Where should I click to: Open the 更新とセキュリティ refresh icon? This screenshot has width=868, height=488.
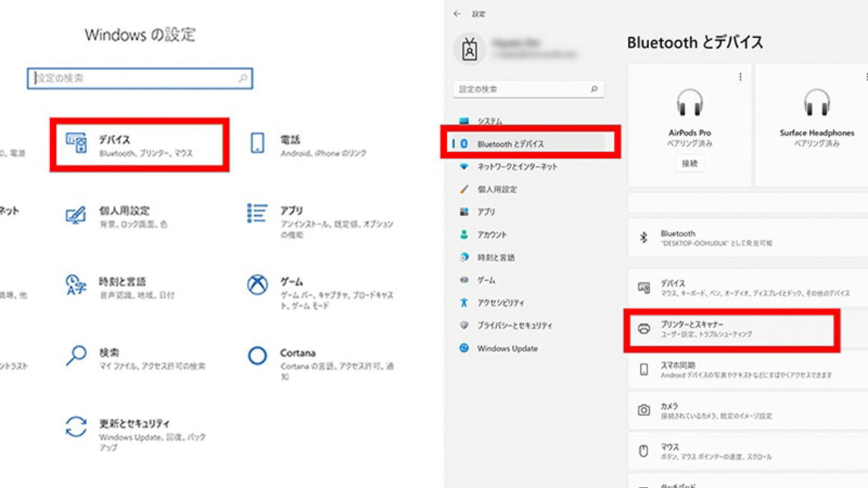point(76,427)
